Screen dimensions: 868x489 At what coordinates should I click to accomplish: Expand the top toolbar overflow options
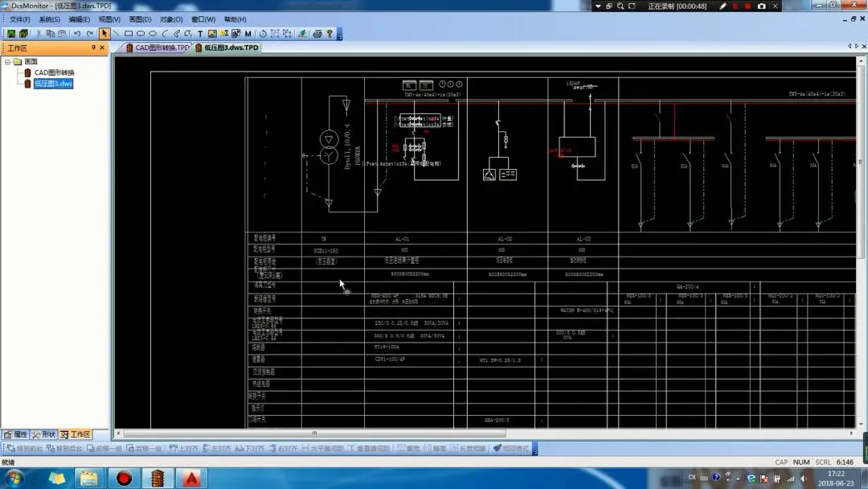[x=339, y=35]
